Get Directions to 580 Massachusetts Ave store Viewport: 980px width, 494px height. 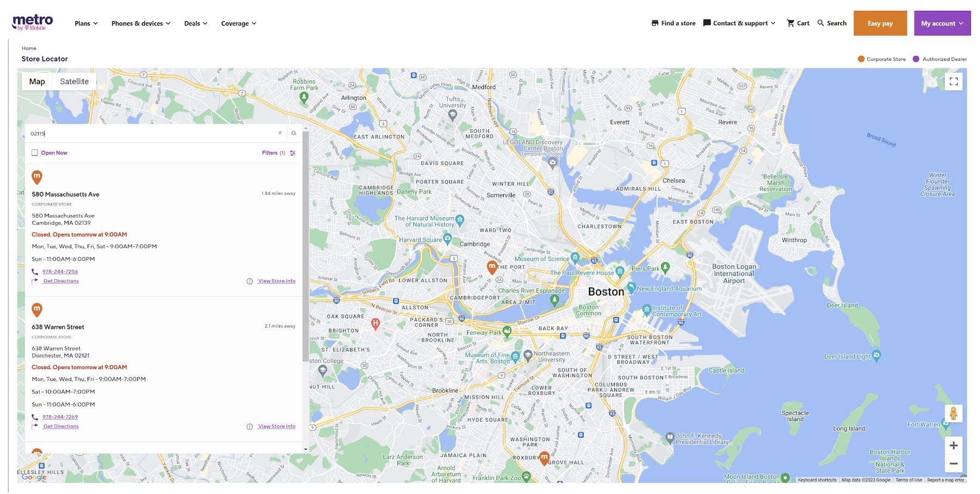coord(61,281)
